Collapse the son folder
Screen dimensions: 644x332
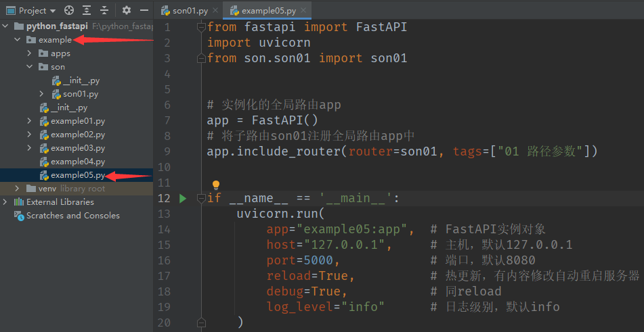pos(29,67)
